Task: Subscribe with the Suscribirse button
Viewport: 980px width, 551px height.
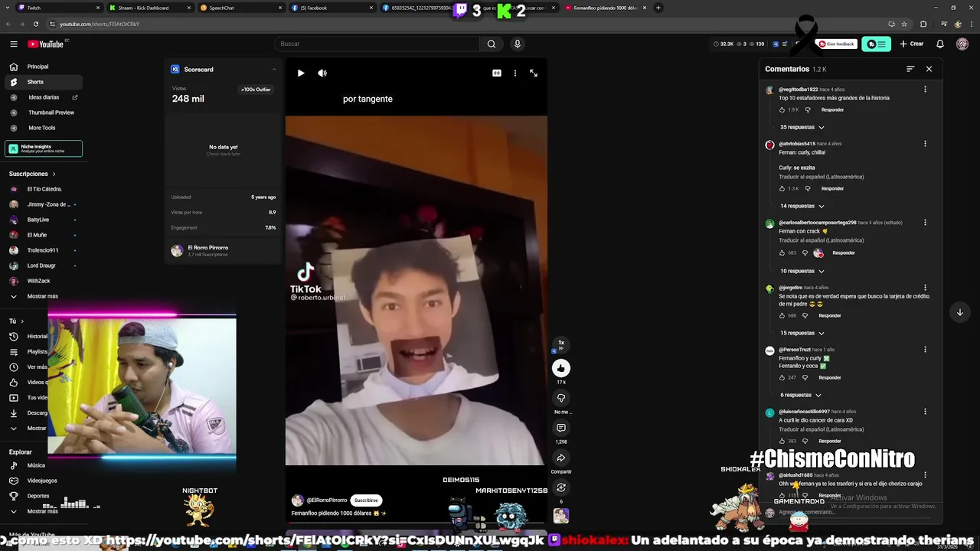Action: [366, 500]
